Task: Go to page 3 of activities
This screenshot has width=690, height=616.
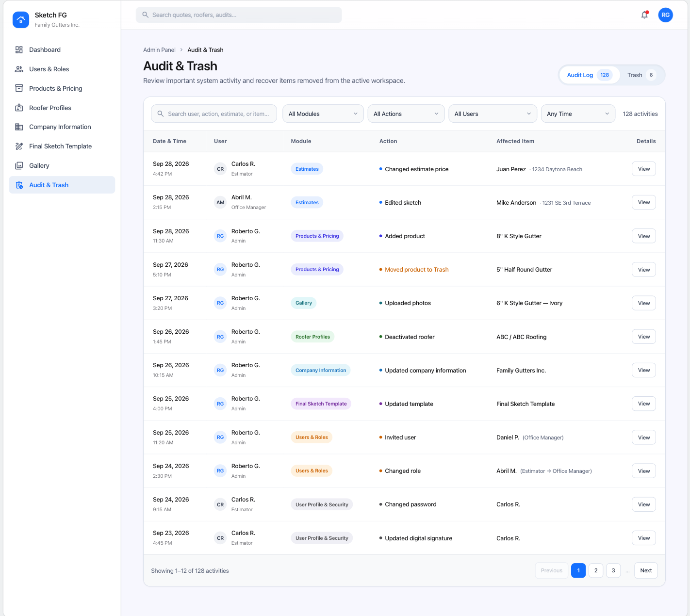Action: [613, 570]
